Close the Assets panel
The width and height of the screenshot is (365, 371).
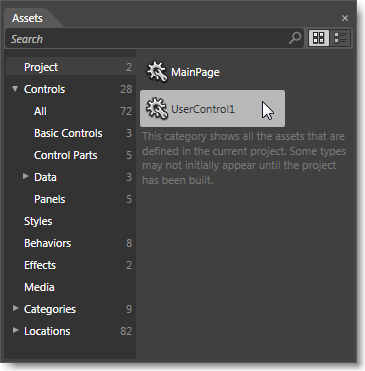tap(345, 18)
